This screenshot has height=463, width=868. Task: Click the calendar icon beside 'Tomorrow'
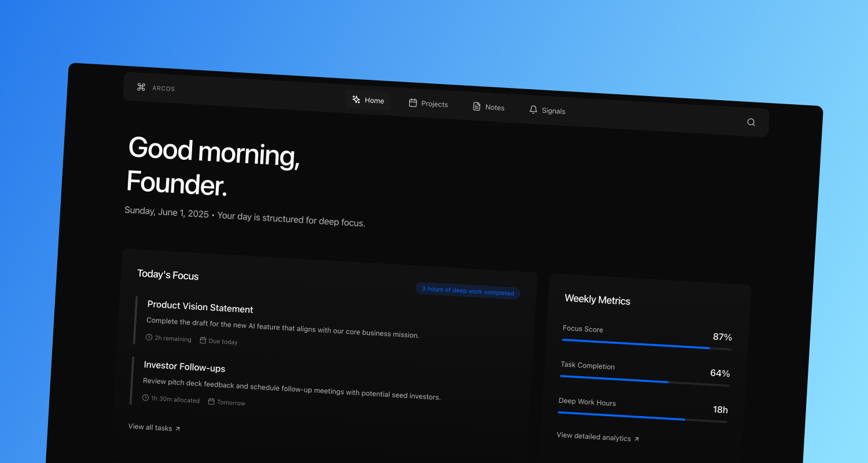pyautogui.click(x=211, y=401)
